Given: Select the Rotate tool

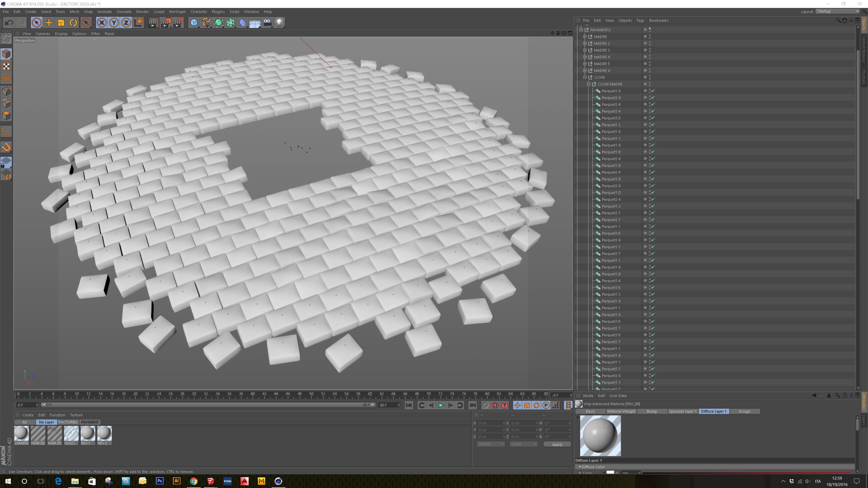Looking at the screenshot, I should (73, 23).
